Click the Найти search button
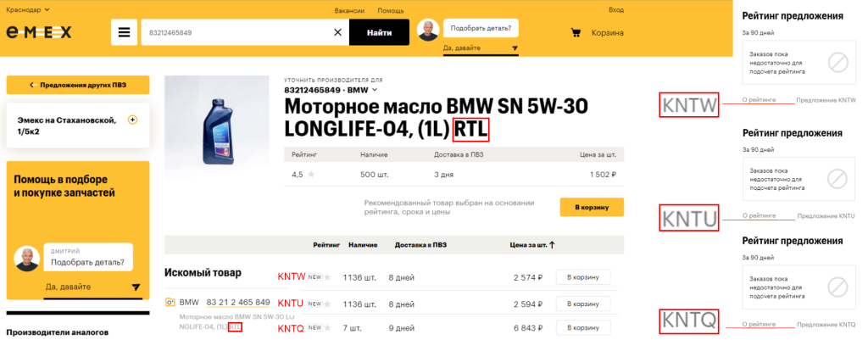The height and width of the screenshot is (340, 868). tap(379, 33)
